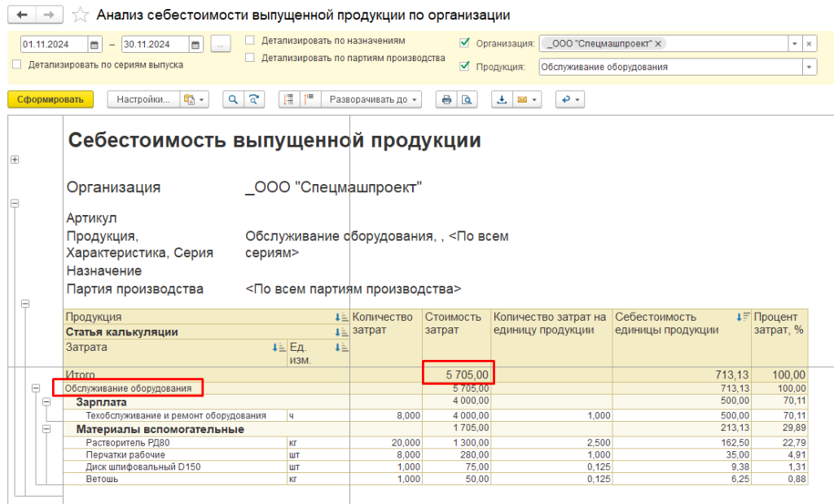This screenshot has height=504, width=834.
Task: Click sort icon in Ед. изм. header
Action: 341,347
